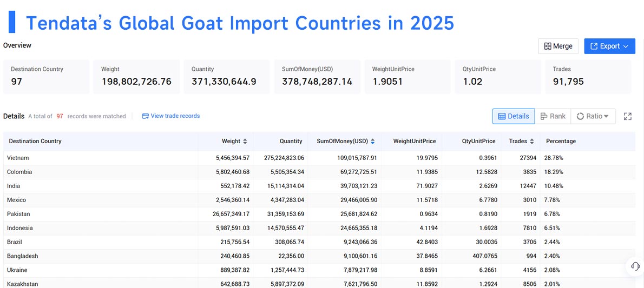Viewport: 644px width, 288px height.
Task: Click the Merge button
Action: (558, 46)
